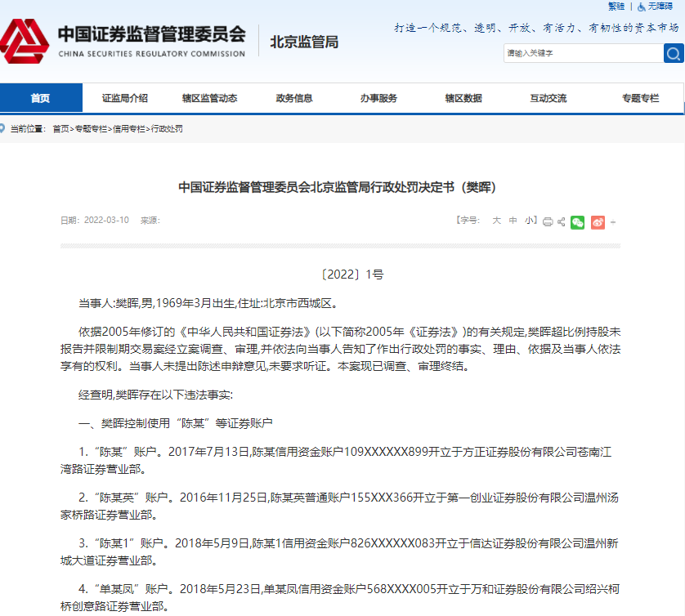Click the wheelchair accessibility icon

click(x=642, y=7)
